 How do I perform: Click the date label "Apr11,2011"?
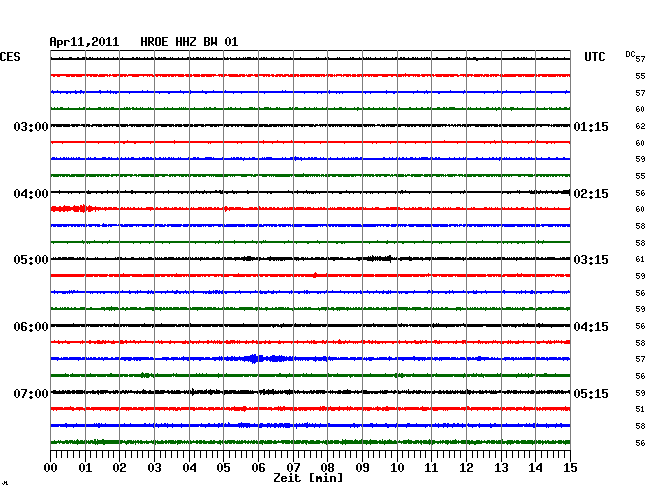[x=84, y=42]
